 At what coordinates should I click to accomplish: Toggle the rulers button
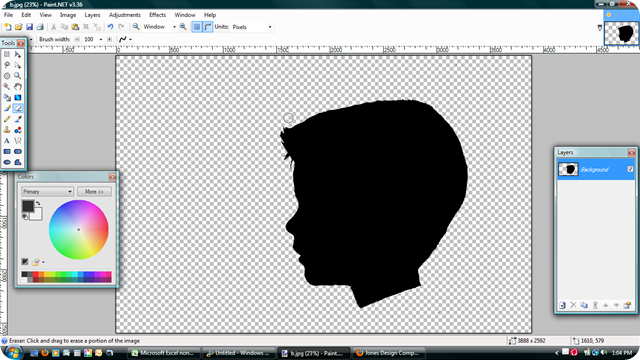tap(208, 27)
